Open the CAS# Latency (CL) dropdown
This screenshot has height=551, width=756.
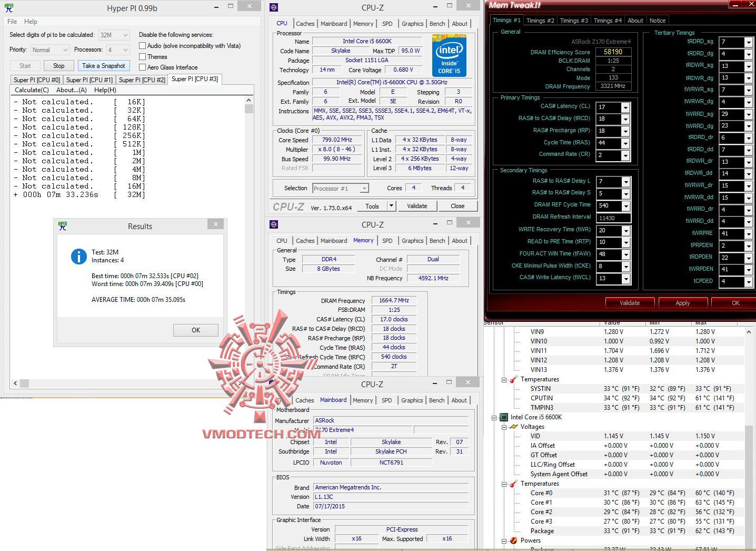pyautogui.click(x=625, y=107)
